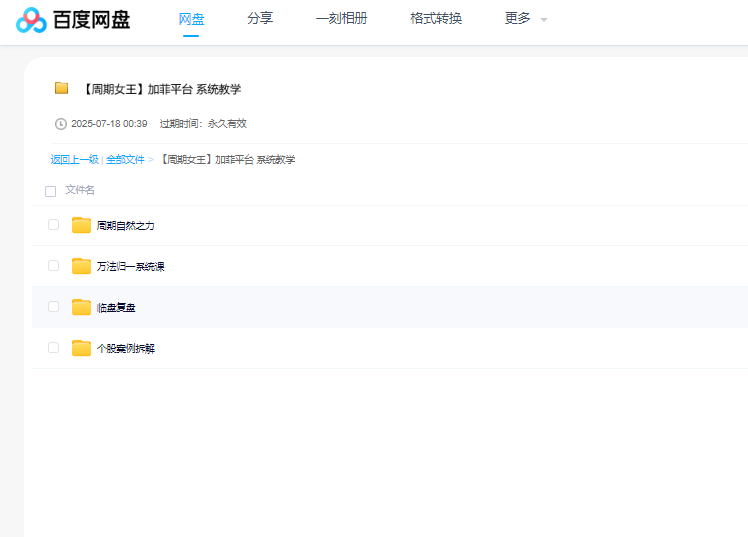Click the Baidu Netdisk logo
Image resolution: width=748 pixels, height=537 pixels.
(x=73, y=19)
